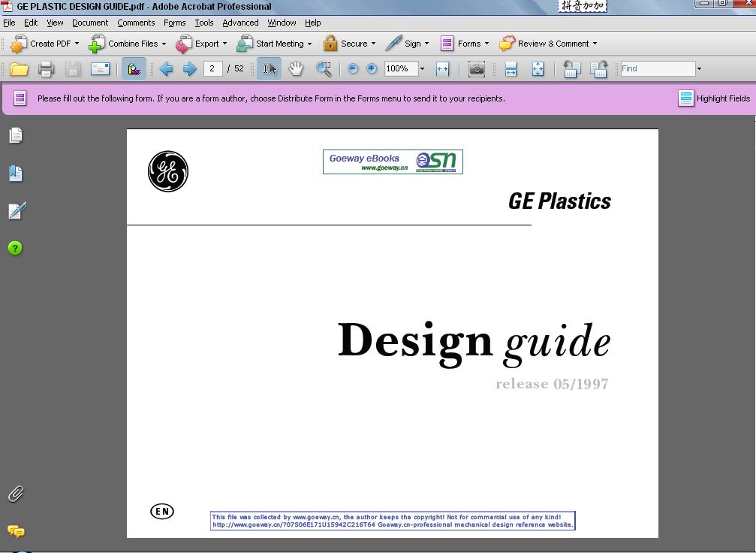Open the How To help panel
The height and width of the screenshot is (553, 756).
click(15, 248)
